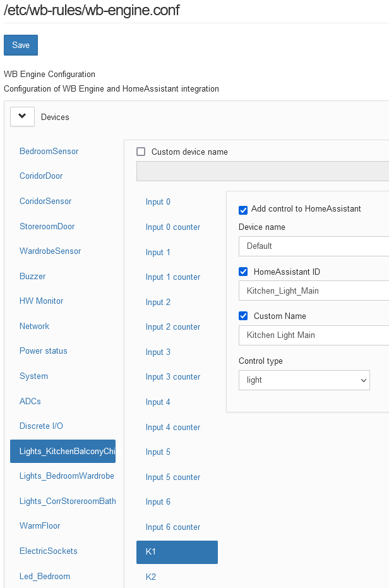Viewport: 389px width, 588px height.
Task: Open the HW Monitor device tab
Action: click(x=42, y=301)
